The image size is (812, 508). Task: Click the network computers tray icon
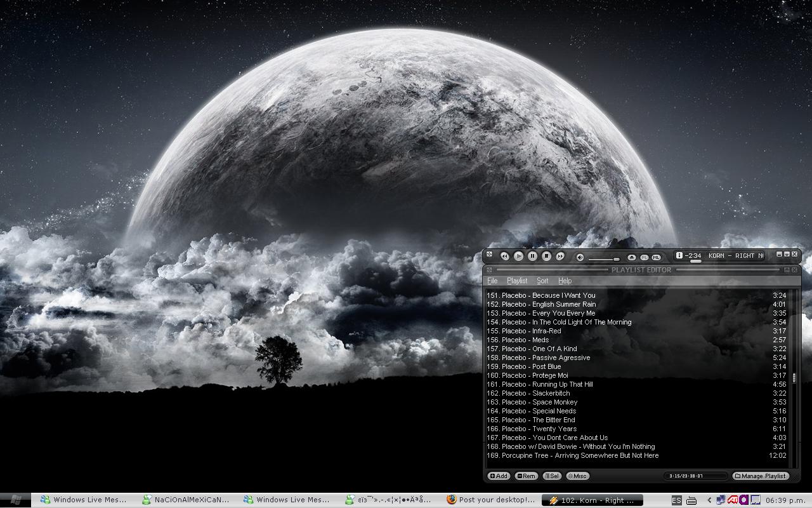pyautogui.click(x=721, y=500)
